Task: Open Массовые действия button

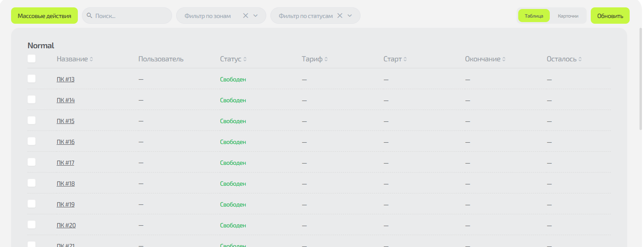Action: pyautogui.click(x=44, y=16)
